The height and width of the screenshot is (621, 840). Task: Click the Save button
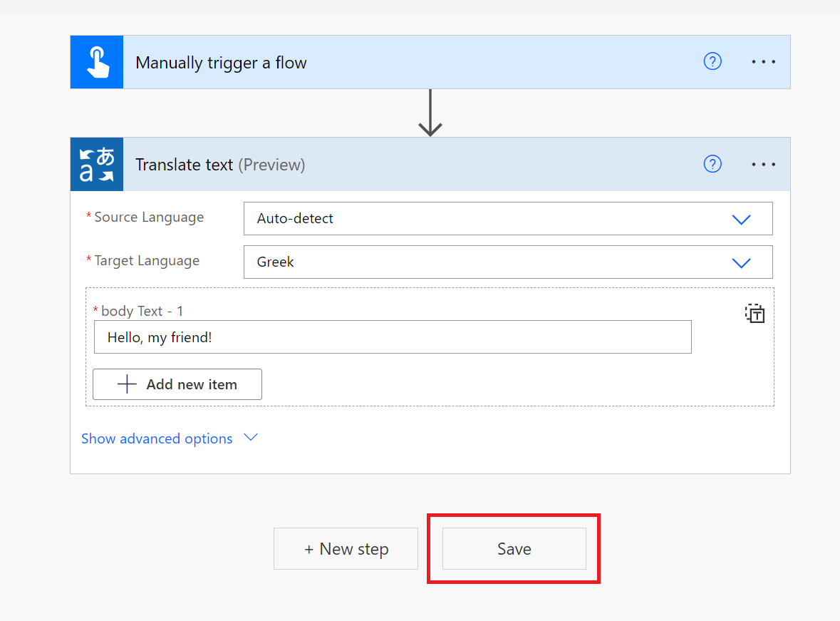point(514,548)
